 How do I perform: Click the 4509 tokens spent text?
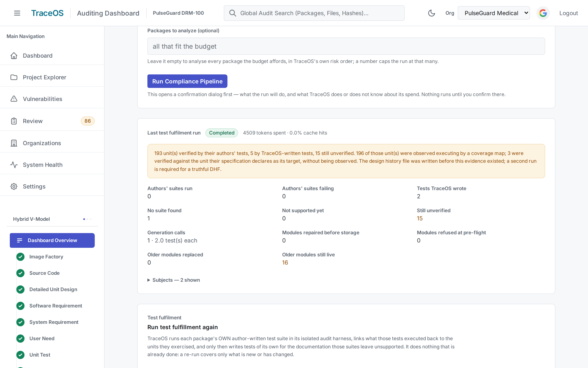point(264,133)
